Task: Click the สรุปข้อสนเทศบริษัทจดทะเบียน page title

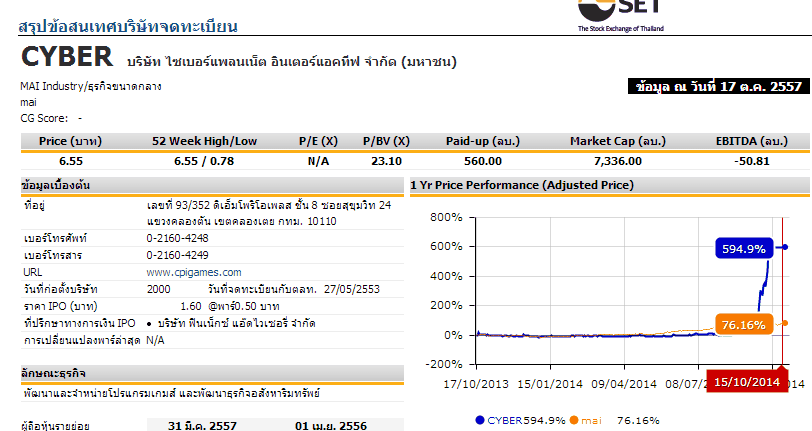Action: pos(128,26)
